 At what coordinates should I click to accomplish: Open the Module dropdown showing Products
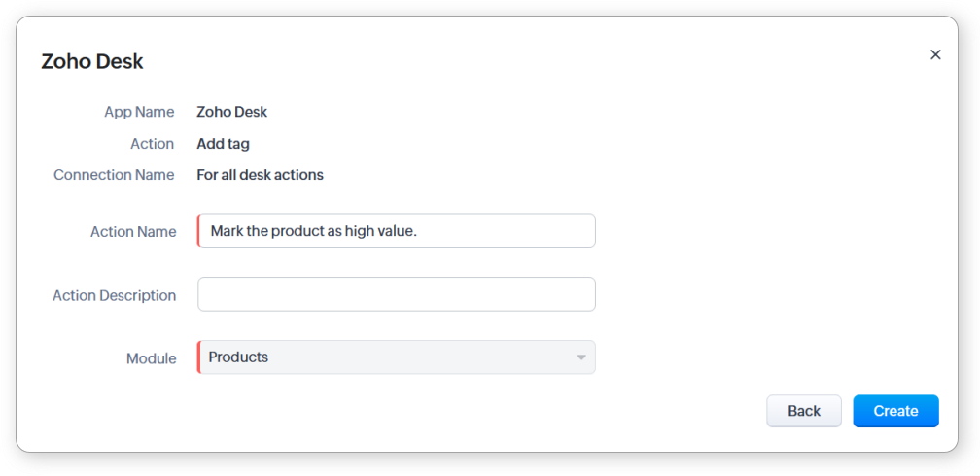pos(389,357)
